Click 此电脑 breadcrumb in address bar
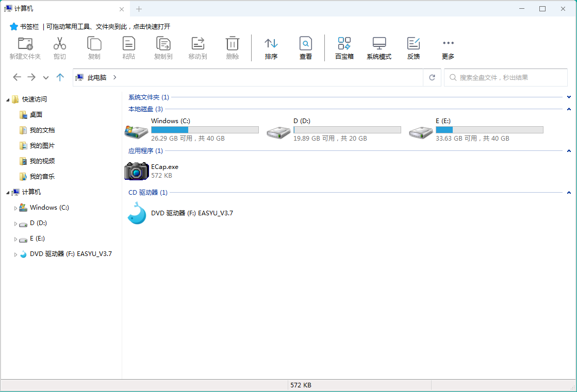 click(x=96, y=77)
